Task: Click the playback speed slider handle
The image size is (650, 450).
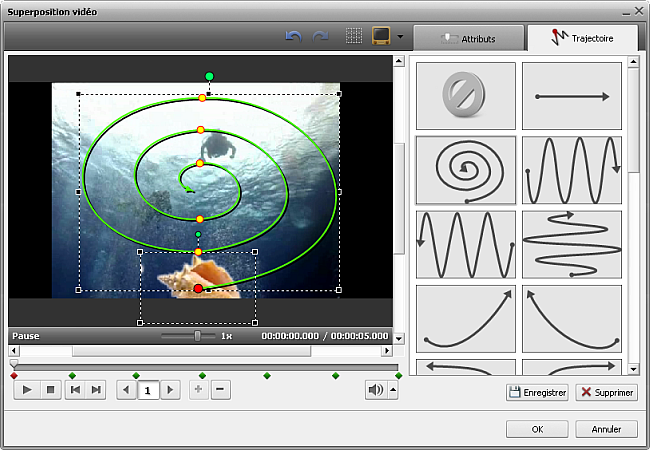Action: tap(198, 336)
